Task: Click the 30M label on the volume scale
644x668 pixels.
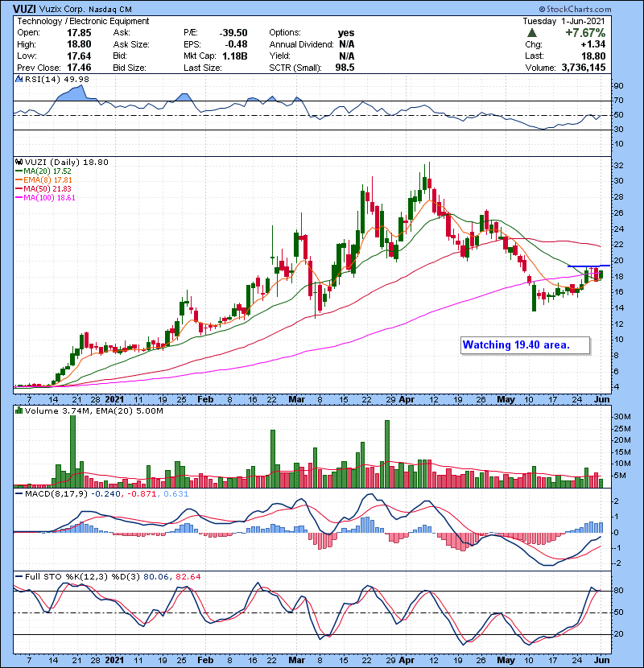Action: 622,417
